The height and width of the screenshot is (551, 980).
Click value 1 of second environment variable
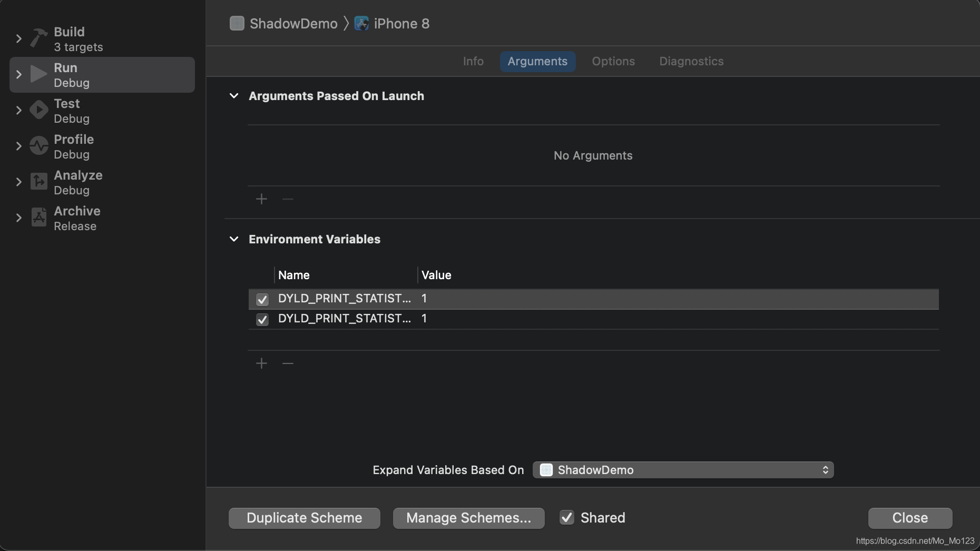[x=424, y=319]
